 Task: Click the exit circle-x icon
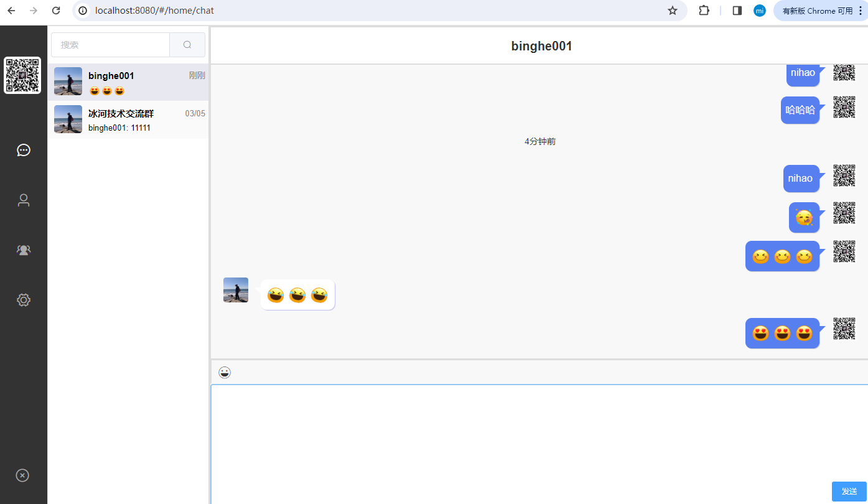point(22,475)
